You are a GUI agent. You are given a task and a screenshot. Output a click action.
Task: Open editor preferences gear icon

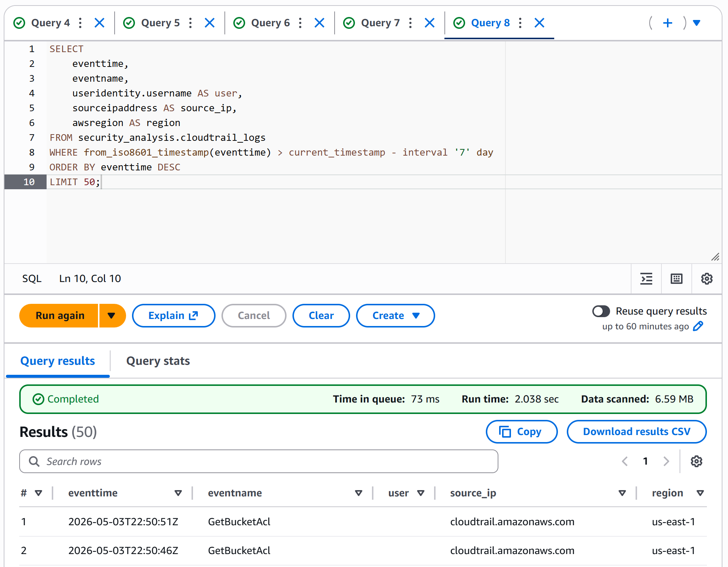707,279
